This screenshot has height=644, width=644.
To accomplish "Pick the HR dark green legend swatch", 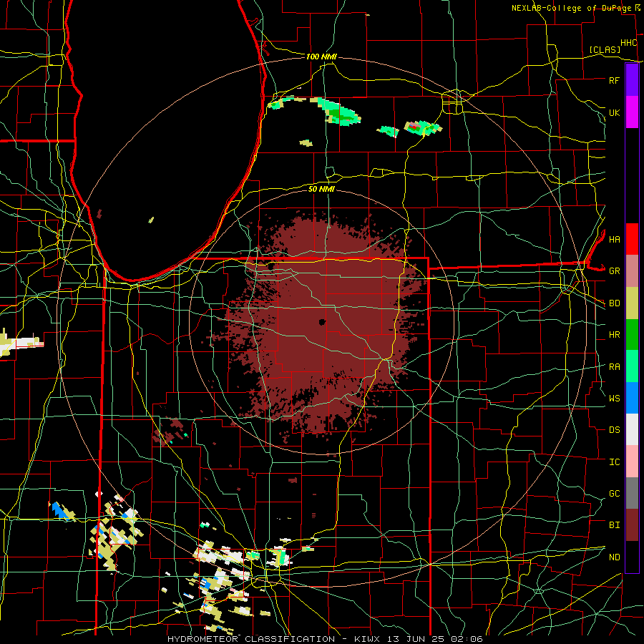I will tap(632, 335).
